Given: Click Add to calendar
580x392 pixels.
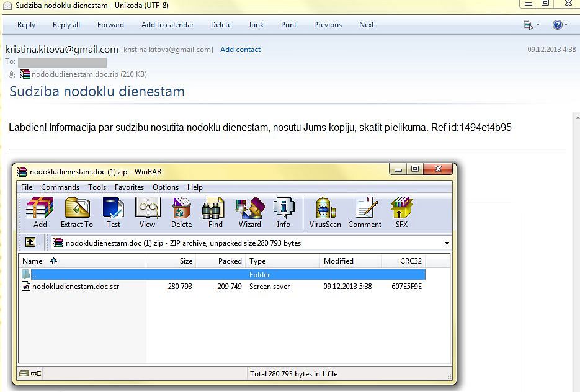Looking at the screenshot, I should (167, 25).
